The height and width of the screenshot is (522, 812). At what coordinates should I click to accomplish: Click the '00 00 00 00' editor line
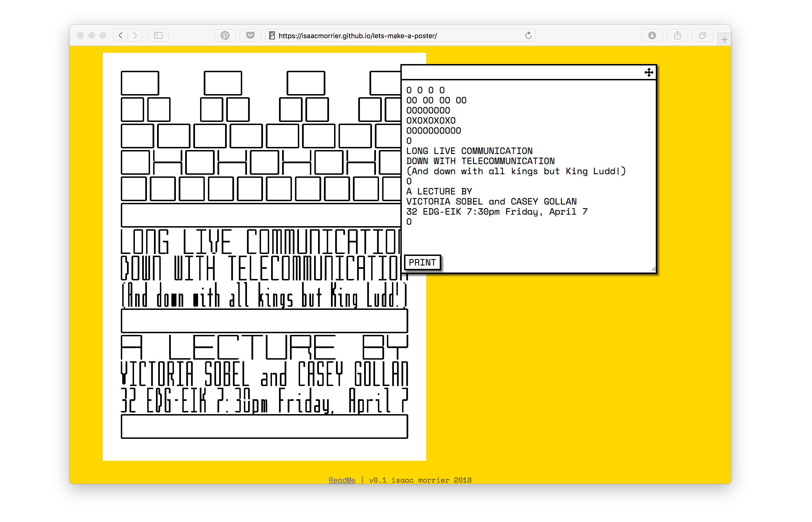pyautogui.click(x=436, y=100)
